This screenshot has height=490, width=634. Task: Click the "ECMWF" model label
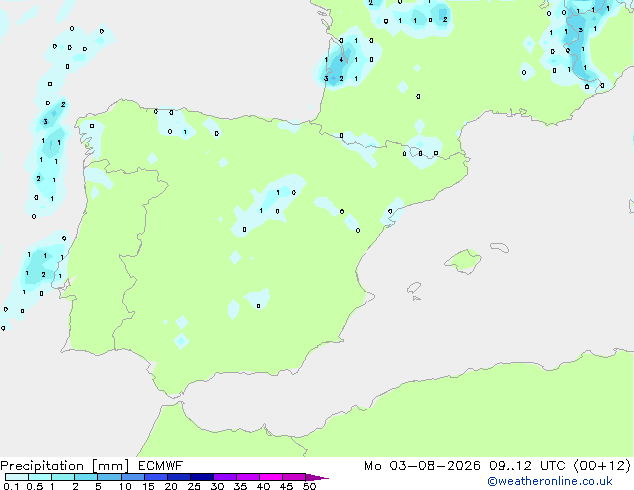(161, 466)
